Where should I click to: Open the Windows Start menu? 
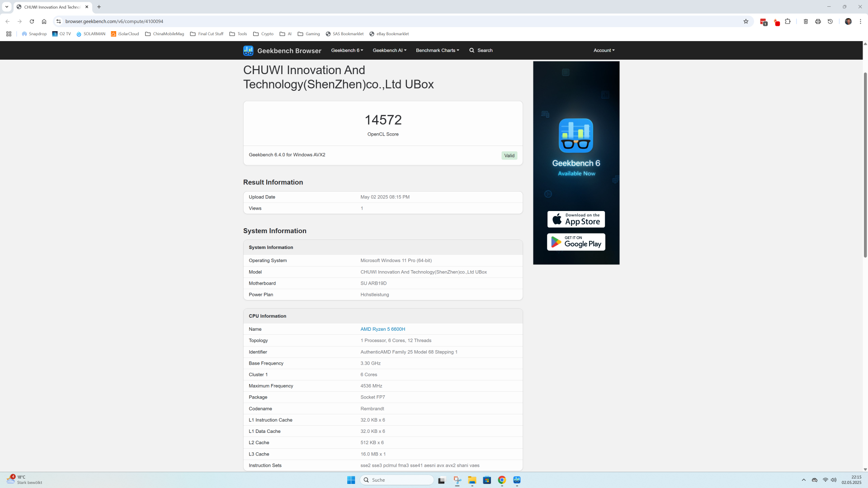pos(351,480)
